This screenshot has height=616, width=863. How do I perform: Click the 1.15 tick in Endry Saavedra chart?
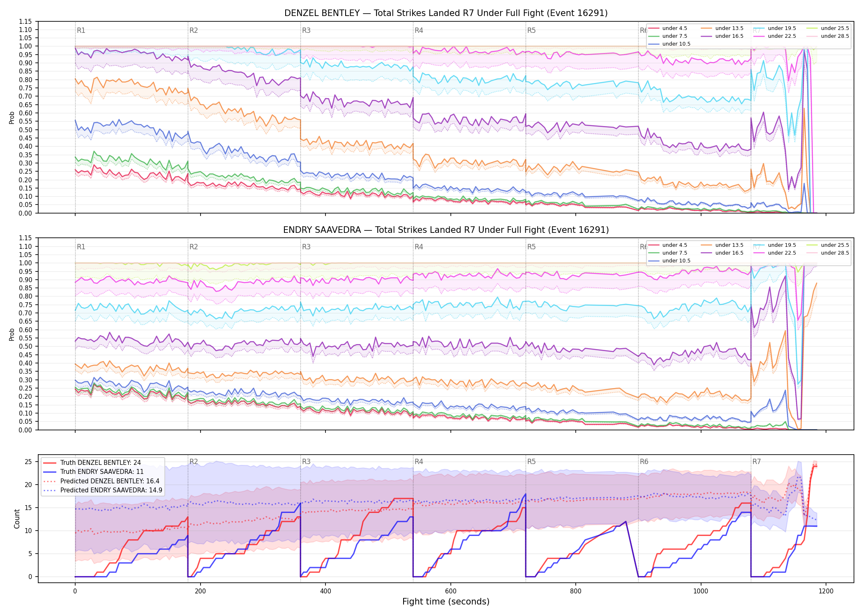point(25,238)
